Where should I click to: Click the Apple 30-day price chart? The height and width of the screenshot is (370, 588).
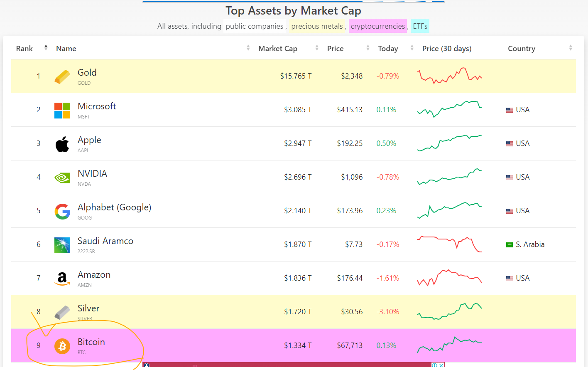click(x=449, y=143)
